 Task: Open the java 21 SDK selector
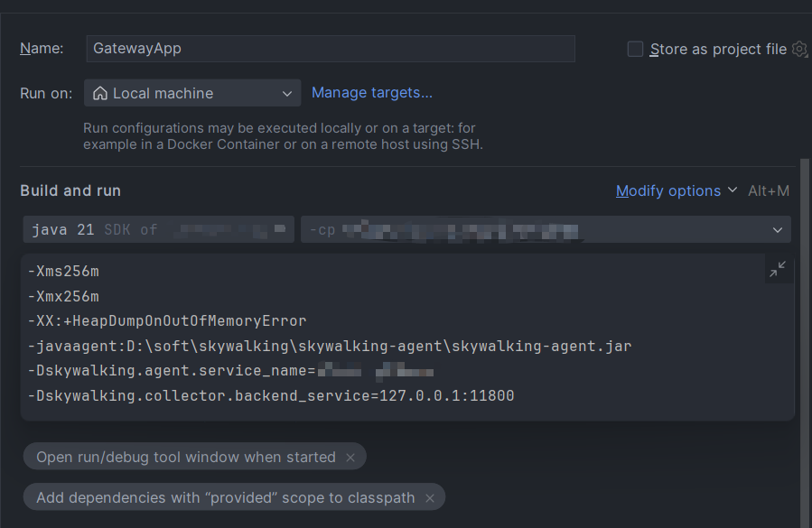(159, 230)
